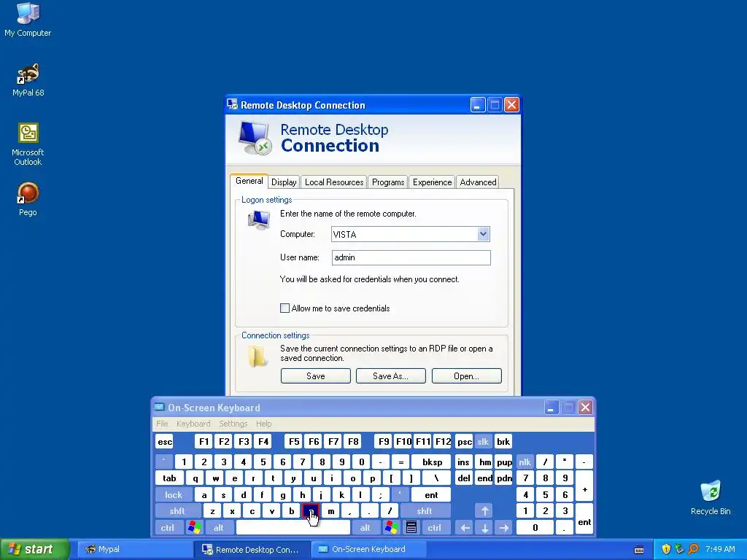Toggle the left alt key

[x=219, y=528]
